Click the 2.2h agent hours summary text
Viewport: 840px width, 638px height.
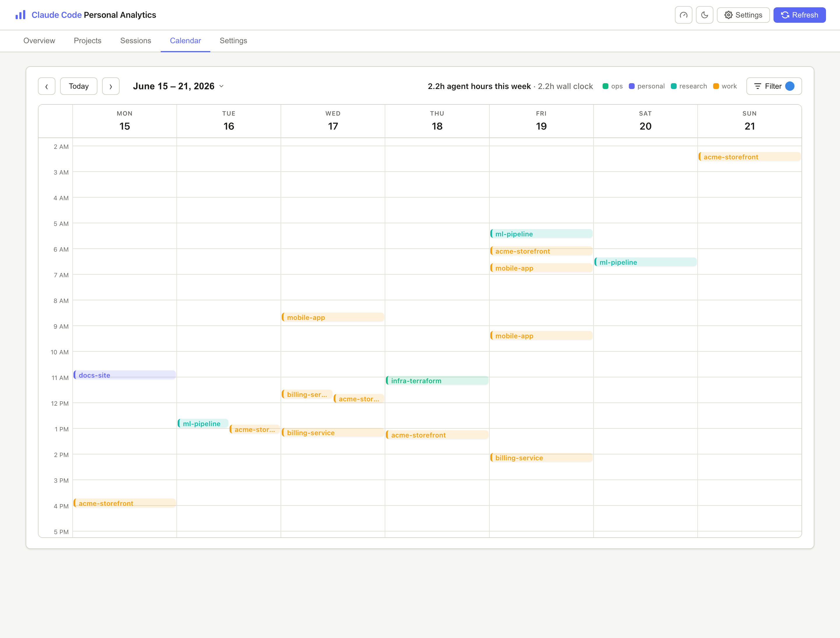coord(479,86)
